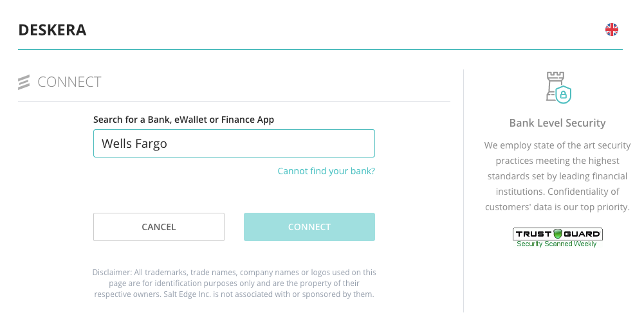Click the disclaimer paragraph text
Screen dimensions: 644x333
[x=234, y=283]
